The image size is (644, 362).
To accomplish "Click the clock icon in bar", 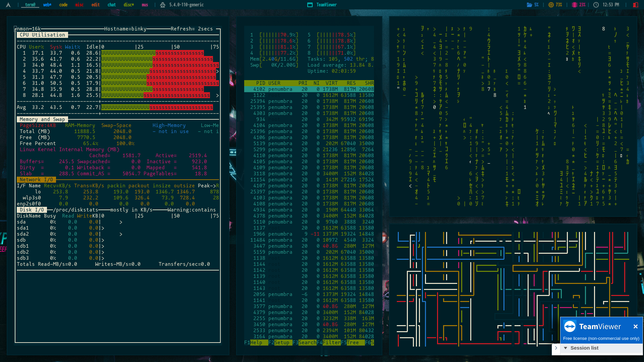I will point(596,5).
